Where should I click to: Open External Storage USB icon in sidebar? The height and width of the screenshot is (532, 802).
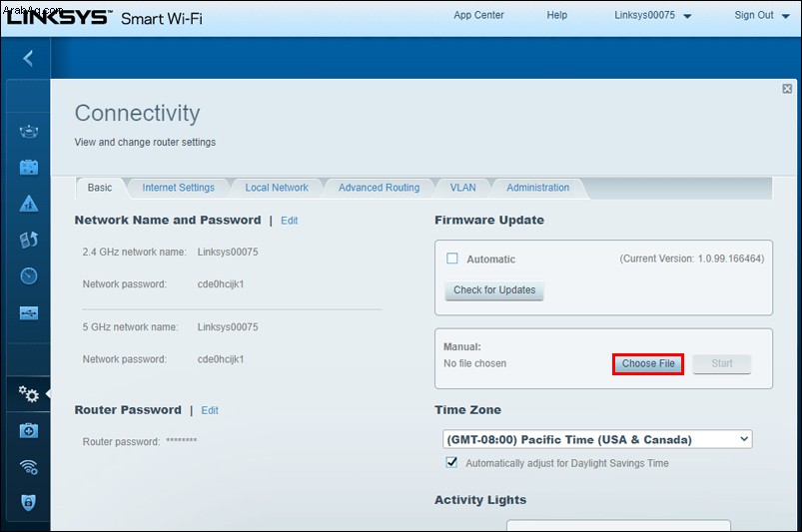29,312
